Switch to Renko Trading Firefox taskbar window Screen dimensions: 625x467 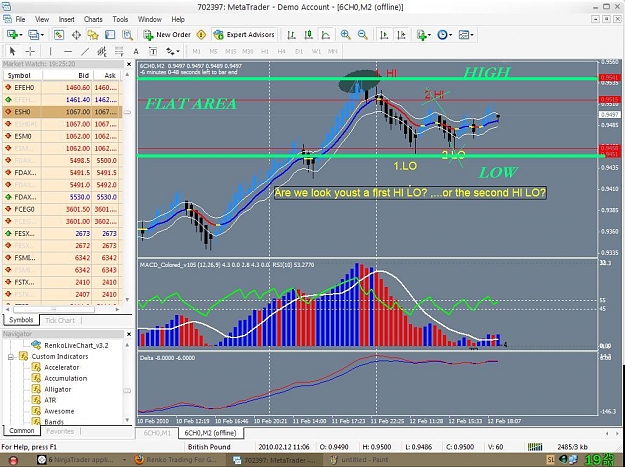point(177,460)
